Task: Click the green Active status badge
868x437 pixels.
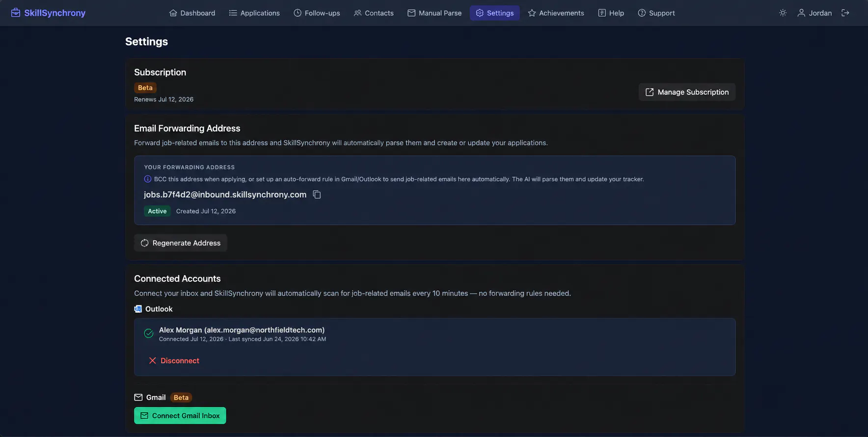Action: 157,211
